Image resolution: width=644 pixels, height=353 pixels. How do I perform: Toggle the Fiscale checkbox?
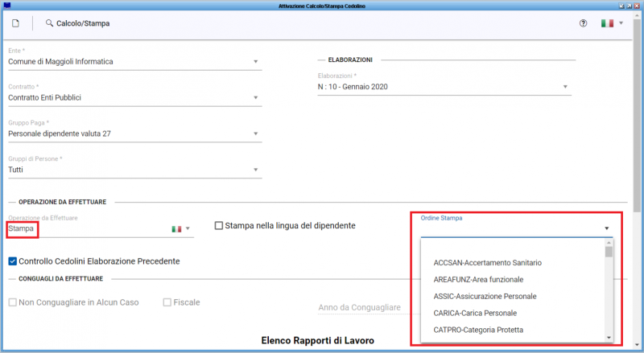(167, 302)
